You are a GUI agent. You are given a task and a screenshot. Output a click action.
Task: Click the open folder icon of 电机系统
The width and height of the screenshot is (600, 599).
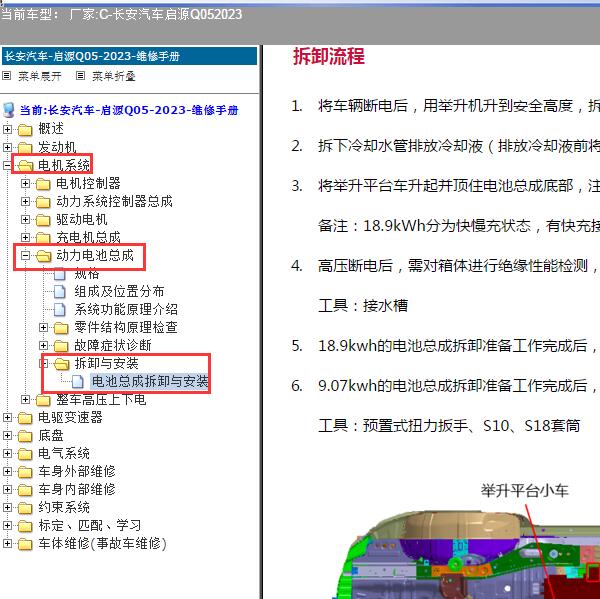(x=25, y=166)
